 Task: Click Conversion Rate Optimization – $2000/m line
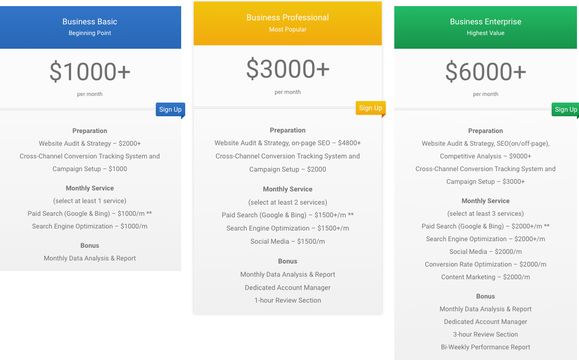[486, 264]
